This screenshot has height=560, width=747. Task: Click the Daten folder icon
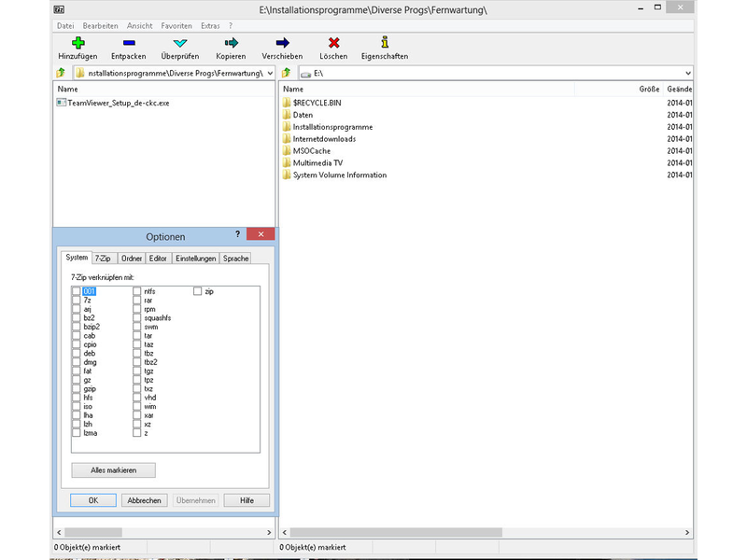(287, 115)
